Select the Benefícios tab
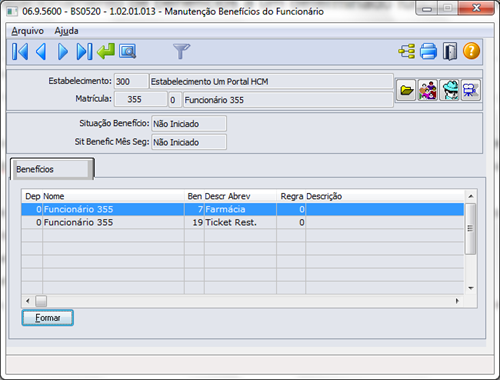The image size is (500, 380). (x=52, y=169)
